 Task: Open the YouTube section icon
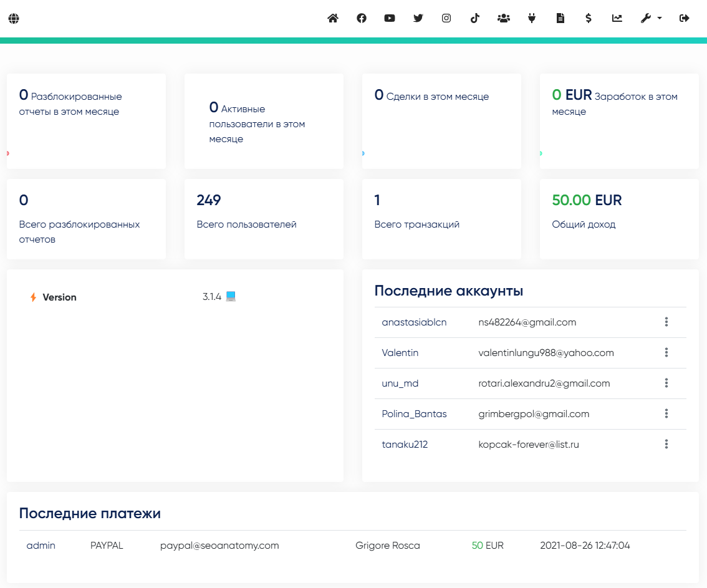point(390,18)
